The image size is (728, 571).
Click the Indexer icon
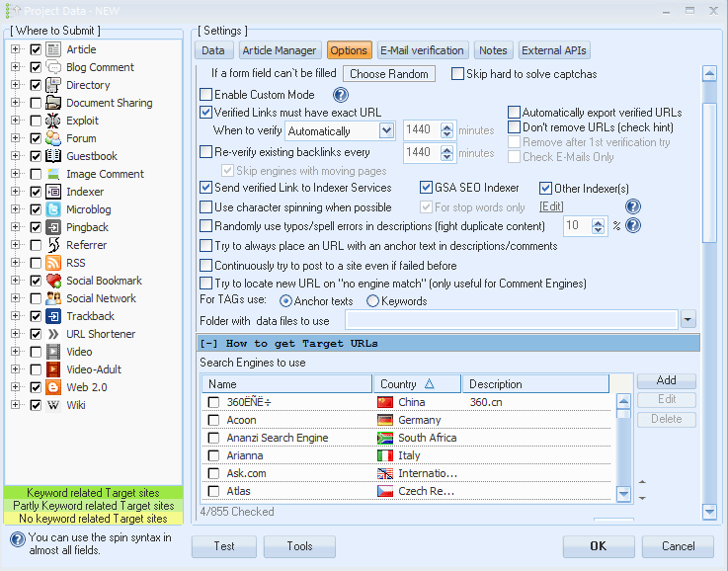(x=53, y=192)
